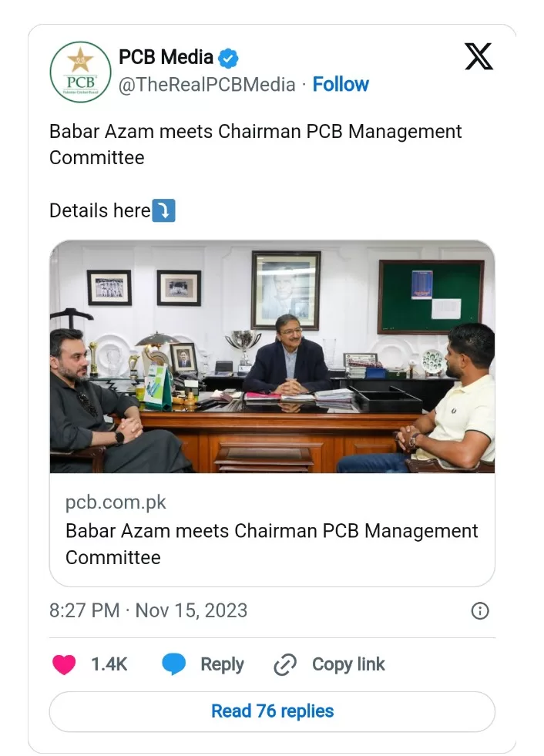The width and height of the screenshot is (544, 756).
Task: Click the chain link copy icon
Action: pos(285,665)
